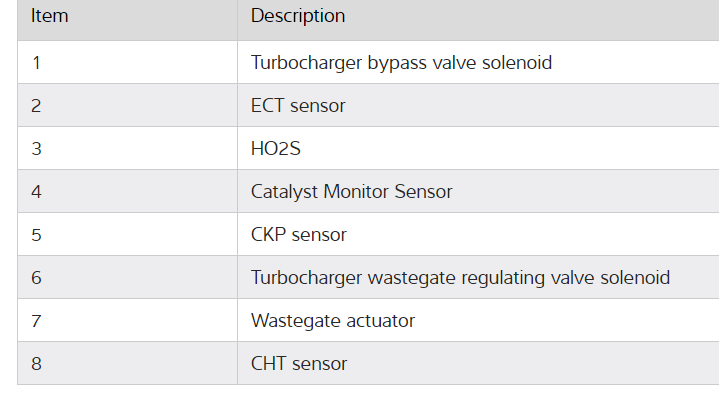Click the Wastegate actuator description
The width and height of the screenshot is (719, 405).
(x=332, y=321)
